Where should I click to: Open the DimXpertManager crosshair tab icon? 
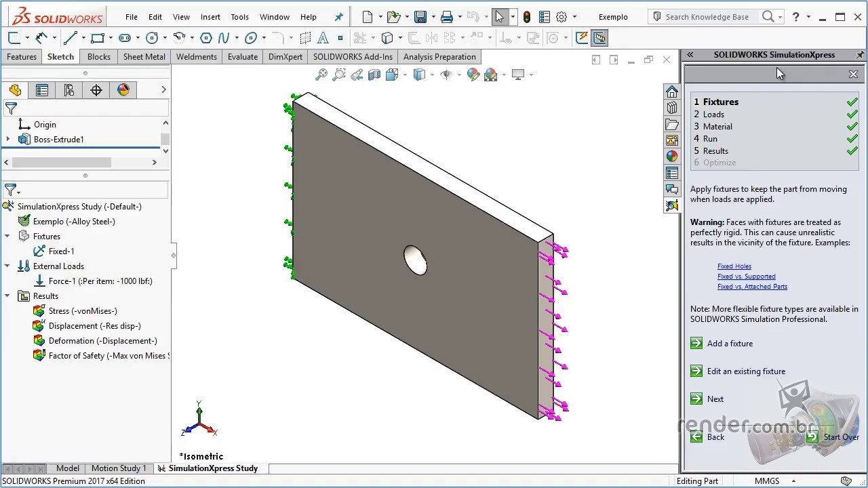[96, 89]
